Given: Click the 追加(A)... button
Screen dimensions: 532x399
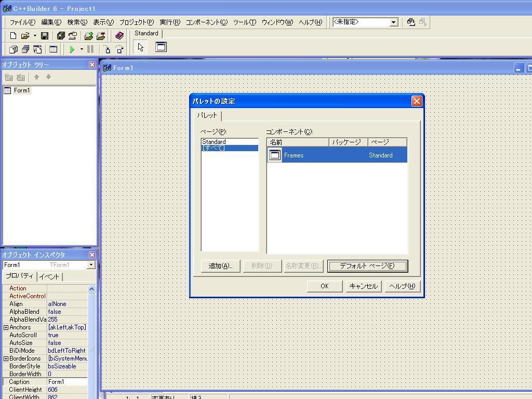Looking at the screenshot, I should (x=220, y=266).
